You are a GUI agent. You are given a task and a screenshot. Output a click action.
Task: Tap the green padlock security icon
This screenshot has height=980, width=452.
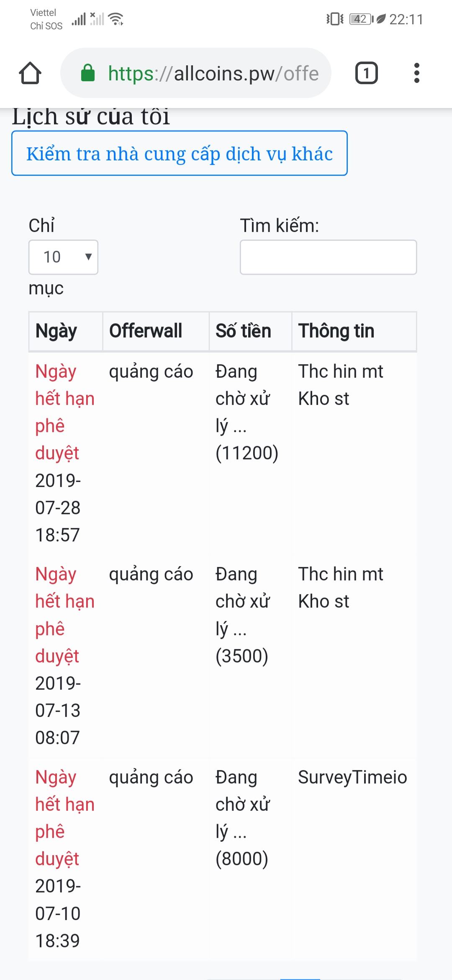pos(87,73)
